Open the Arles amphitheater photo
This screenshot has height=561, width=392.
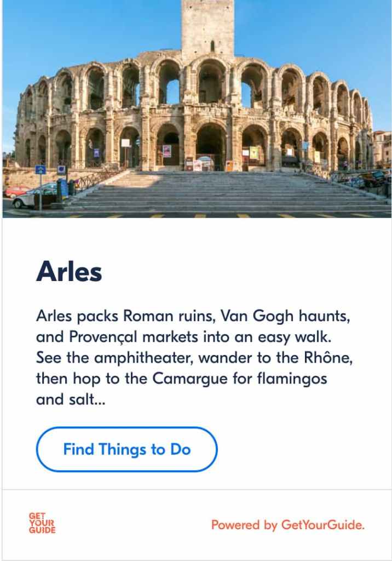pyautogui.click(x=197, y=110)
